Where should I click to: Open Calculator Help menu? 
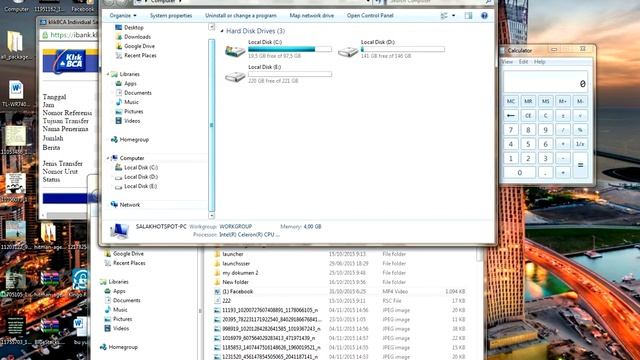click(540, 62)
